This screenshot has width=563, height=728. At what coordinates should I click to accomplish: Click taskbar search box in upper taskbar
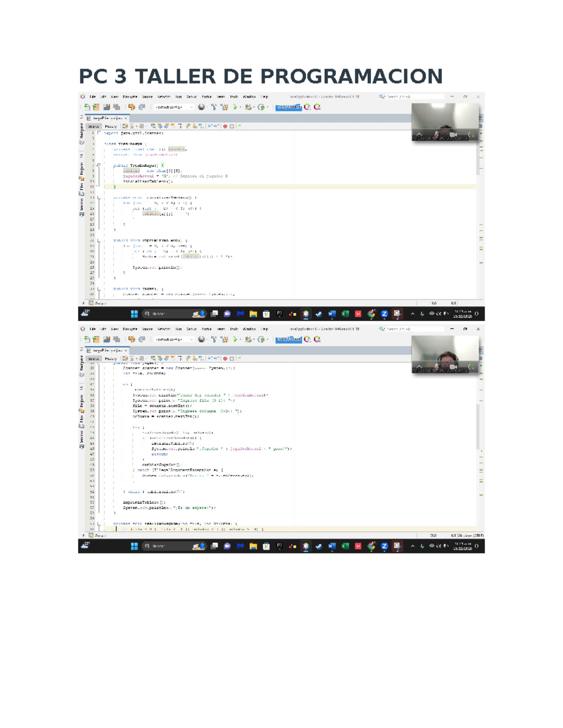175,314
